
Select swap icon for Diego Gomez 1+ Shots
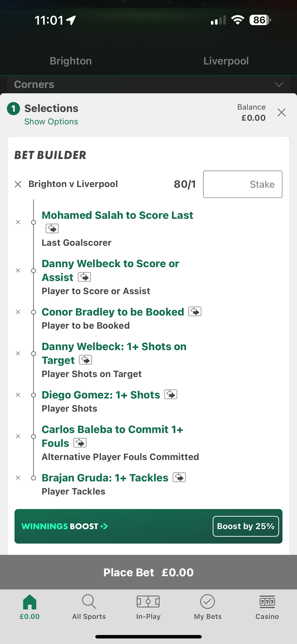click(171, 395)
